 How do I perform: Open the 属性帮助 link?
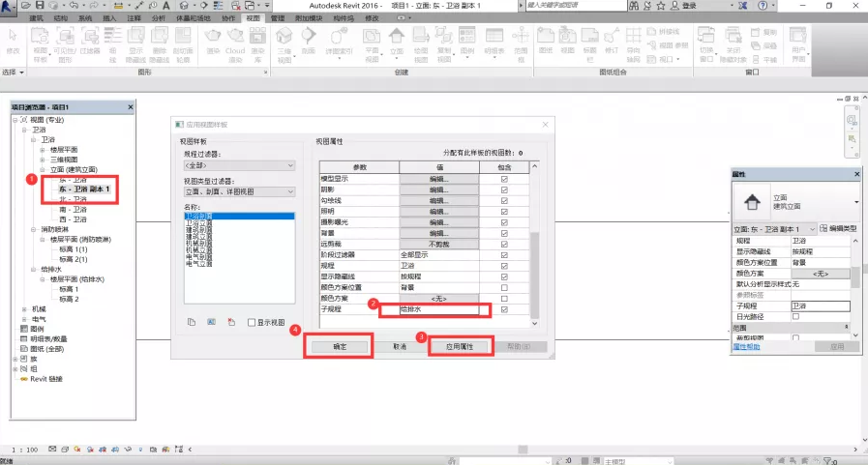point(747,347)
